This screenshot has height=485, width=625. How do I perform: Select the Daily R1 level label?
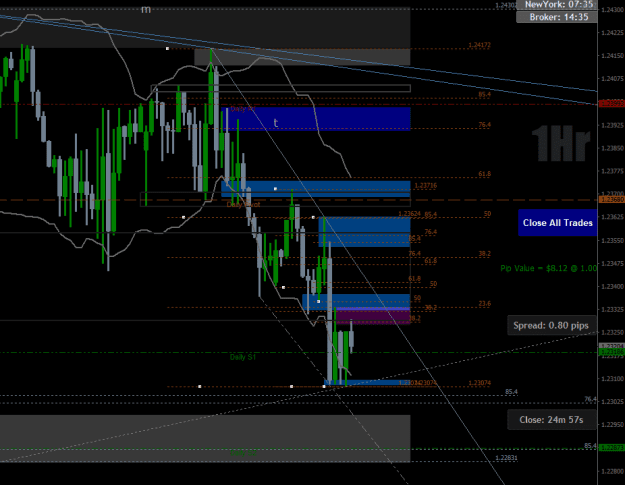(x=243, y=109)
